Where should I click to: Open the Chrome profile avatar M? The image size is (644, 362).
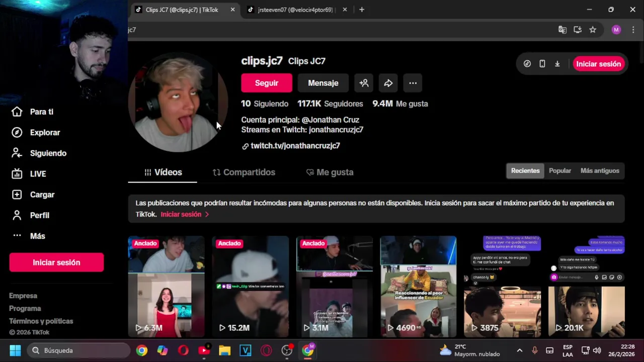[616, 30]
